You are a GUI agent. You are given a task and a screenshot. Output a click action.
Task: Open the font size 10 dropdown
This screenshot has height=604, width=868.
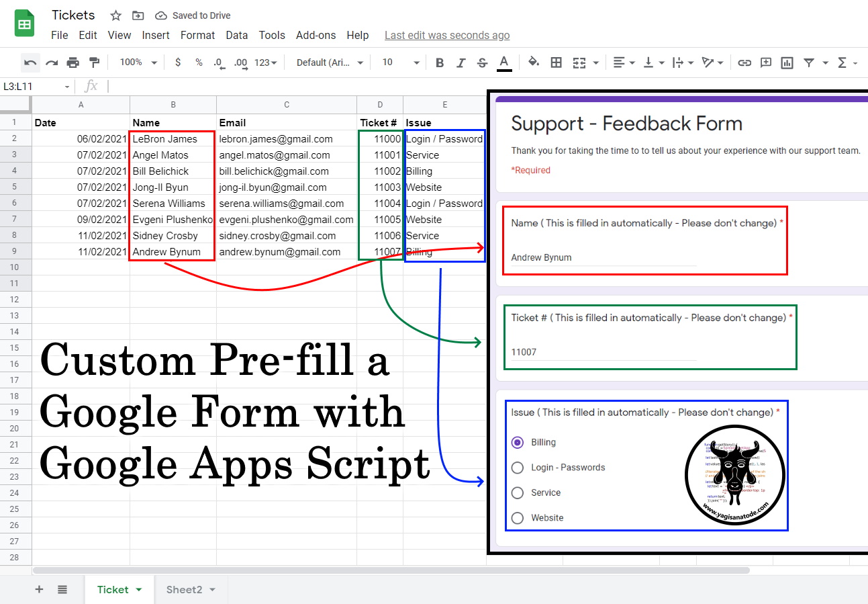point(401,62)
